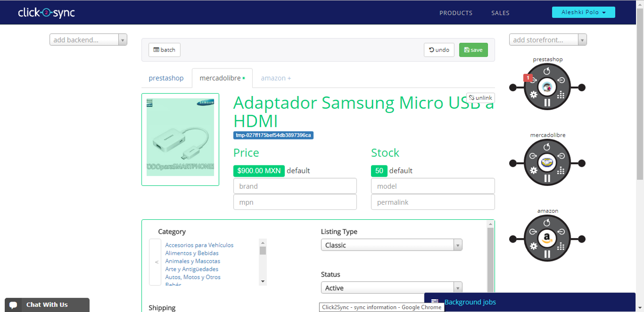Click the left connector dot of amazon wheel
Screen dimensions: 644x312
[x=512, y=239]
